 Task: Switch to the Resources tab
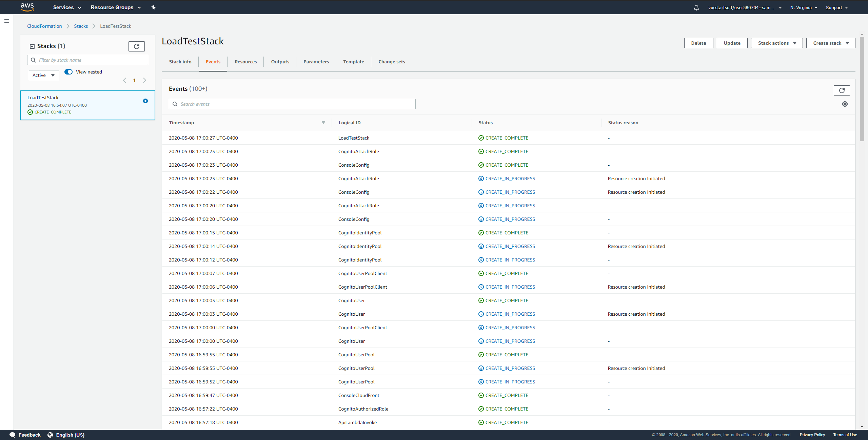[246, 62]
